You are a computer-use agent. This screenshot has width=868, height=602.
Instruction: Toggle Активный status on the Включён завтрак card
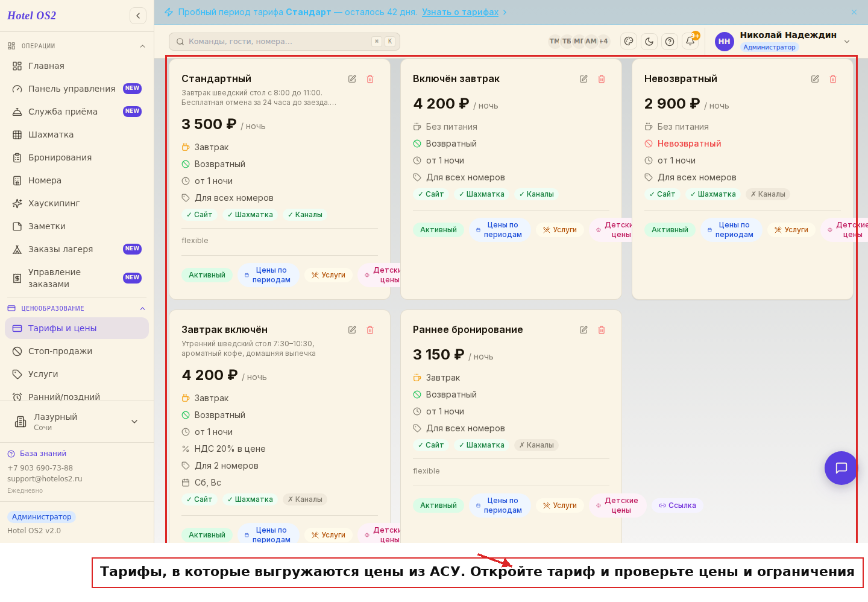[x=438, y=230]
